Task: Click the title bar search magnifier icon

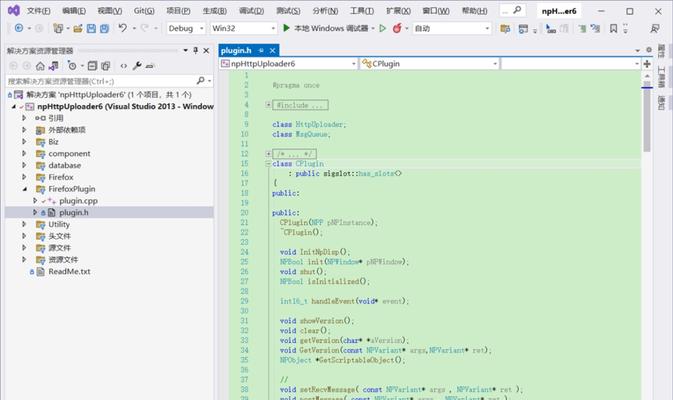Action: (x=517, y=10)
